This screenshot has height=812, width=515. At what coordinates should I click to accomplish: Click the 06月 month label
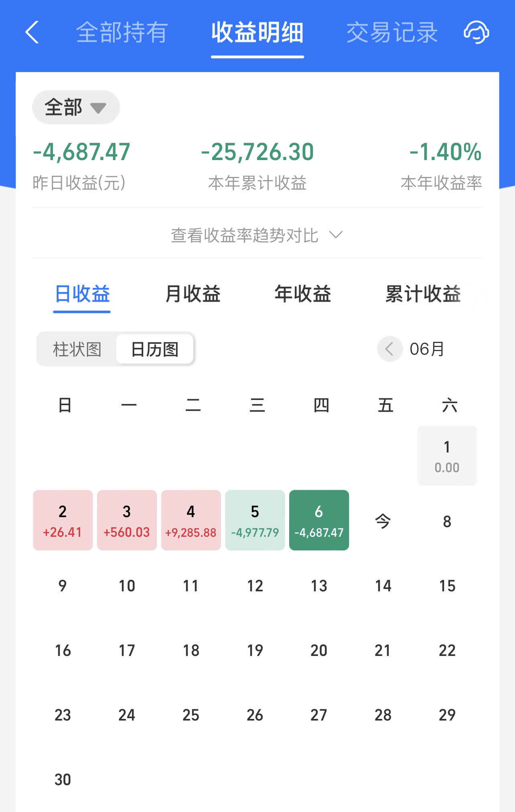point(427,349)
